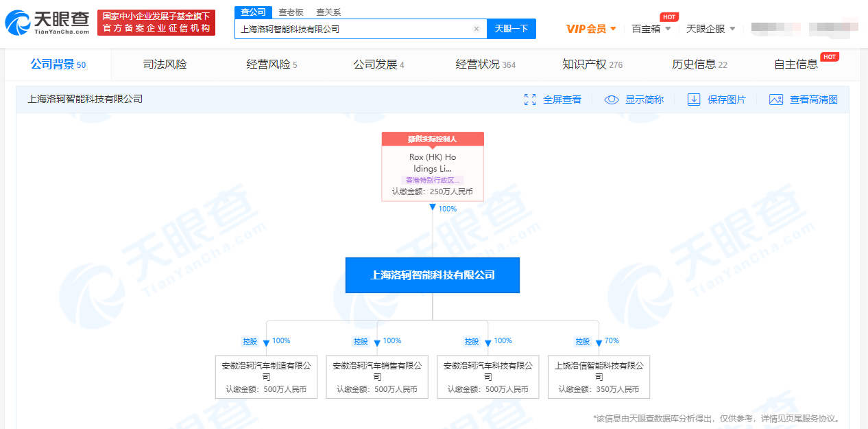
Task: Expand the 百宝箱 dropdown arrow
Action: pyautogui.click(x=668, y=29)
